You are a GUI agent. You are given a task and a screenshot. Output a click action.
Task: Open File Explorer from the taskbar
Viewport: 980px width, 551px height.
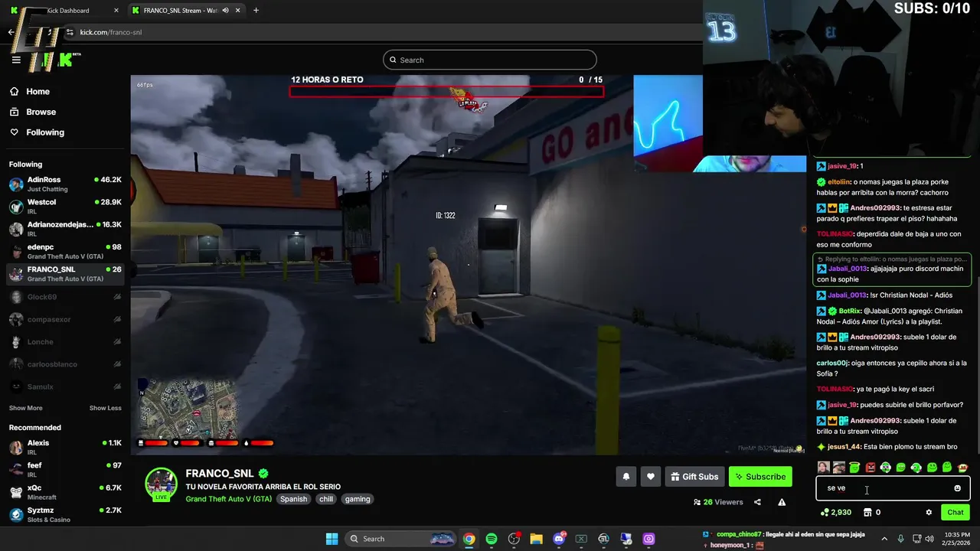click(536, 539)
